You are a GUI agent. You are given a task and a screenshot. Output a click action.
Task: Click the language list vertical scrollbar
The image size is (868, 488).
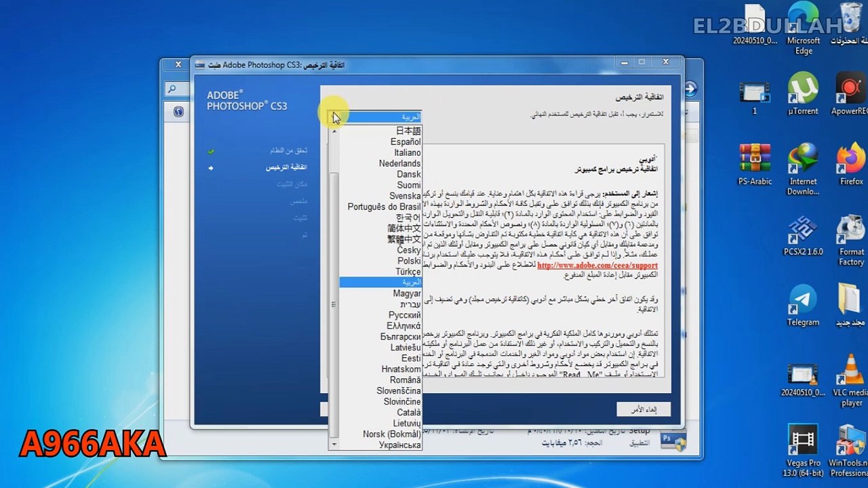[x=334, y=305]
